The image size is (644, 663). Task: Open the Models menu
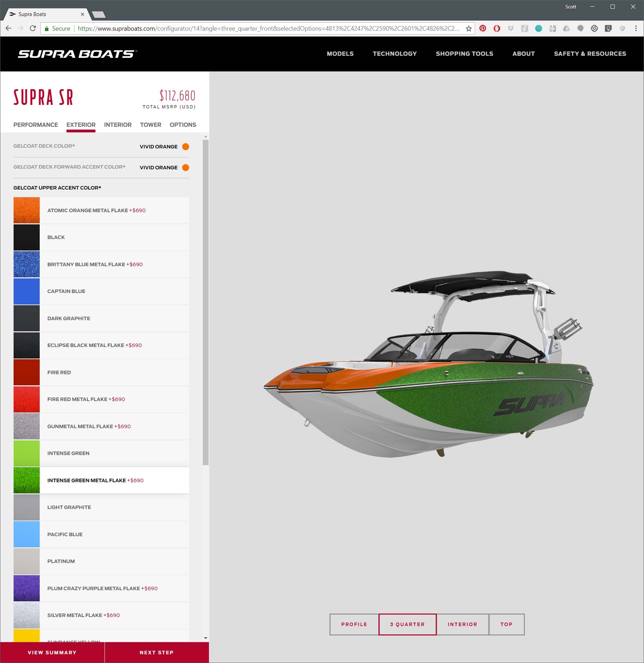pyautogui.click(x=340, y=54)
